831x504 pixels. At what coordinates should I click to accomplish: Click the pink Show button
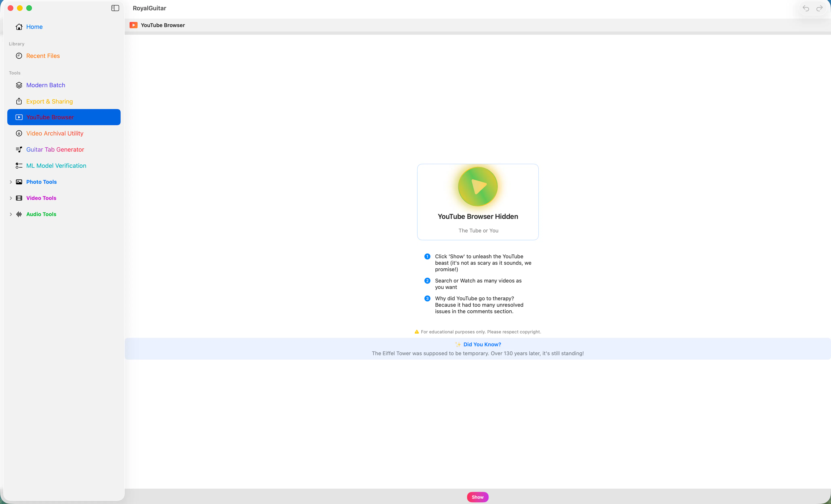click(478, 497)
